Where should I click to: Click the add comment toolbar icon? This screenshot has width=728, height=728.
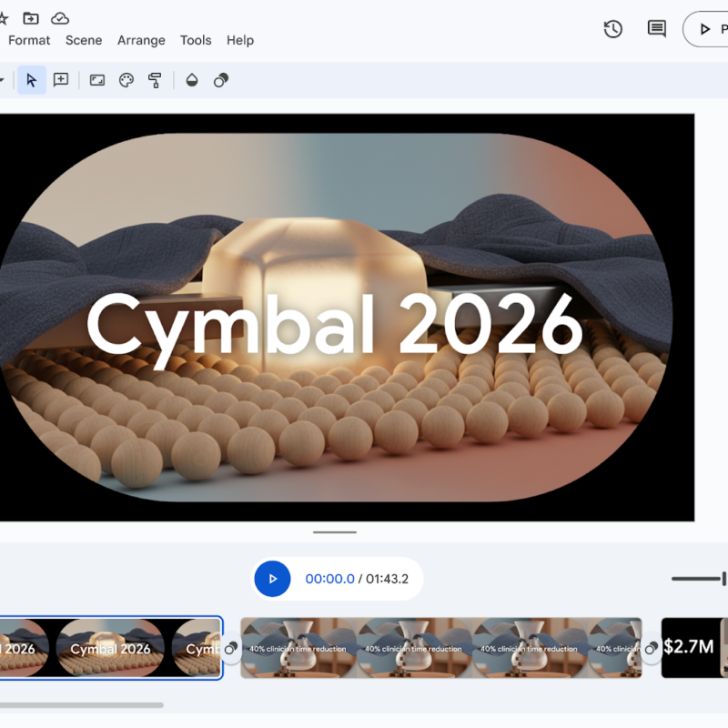61,80
